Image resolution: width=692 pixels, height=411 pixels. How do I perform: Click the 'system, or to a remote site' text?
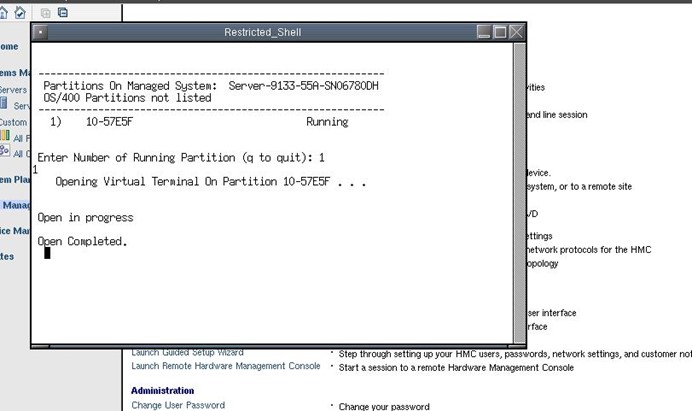pos(579,187)
